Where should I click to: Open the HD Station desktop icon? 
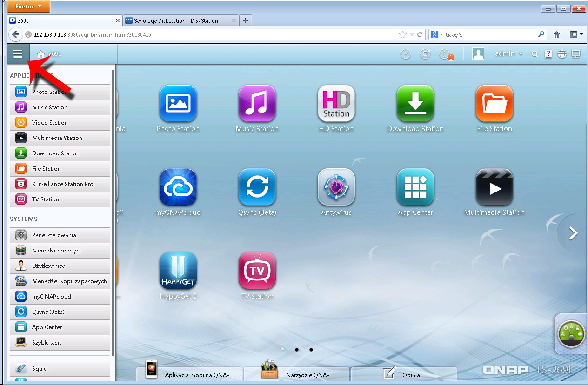pos(336,104)
